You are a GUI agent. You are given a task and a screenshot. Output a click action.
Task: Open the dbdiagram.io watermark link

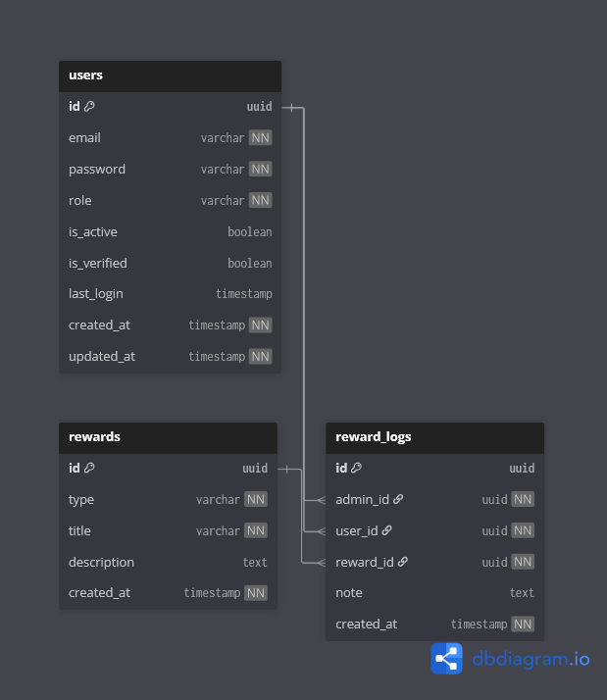531,659
